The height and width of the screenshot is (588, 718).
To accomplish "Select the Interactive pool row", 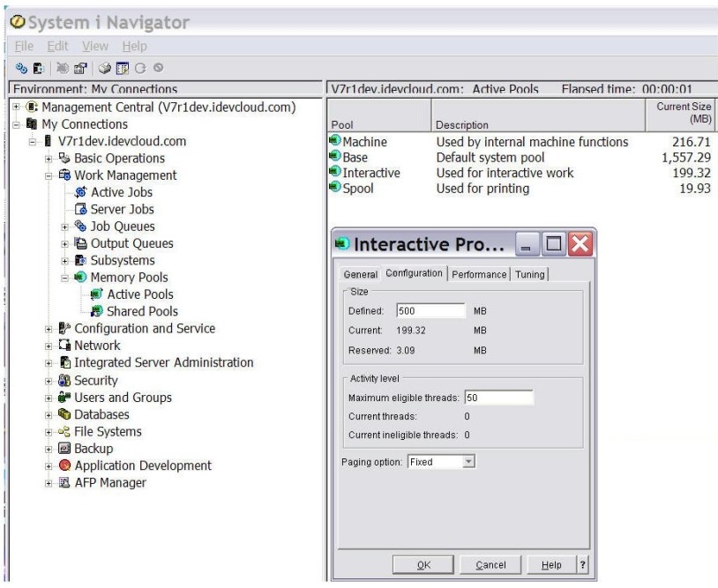I will (x=520, y=173).
